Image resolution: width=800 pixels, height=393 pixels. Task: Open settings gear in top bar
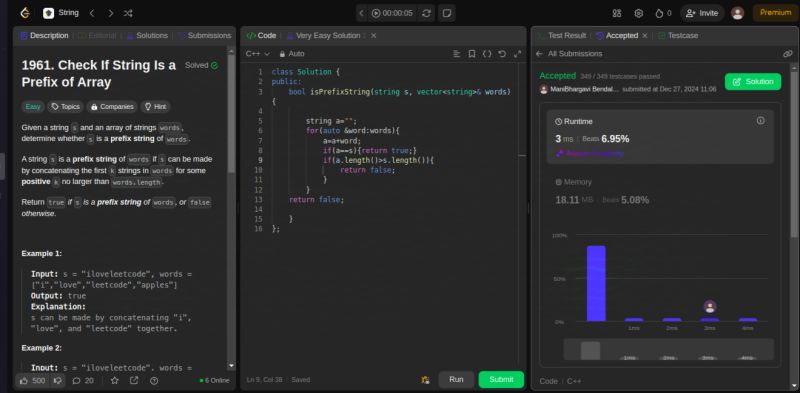[x=638, y=13]
